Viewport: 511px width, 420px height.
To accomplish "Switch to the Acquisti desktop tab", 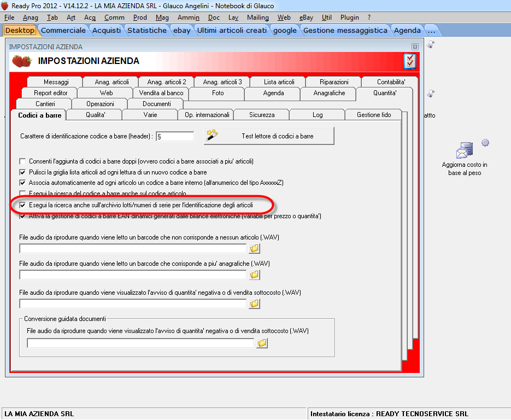I will click(x=106, y=30).
